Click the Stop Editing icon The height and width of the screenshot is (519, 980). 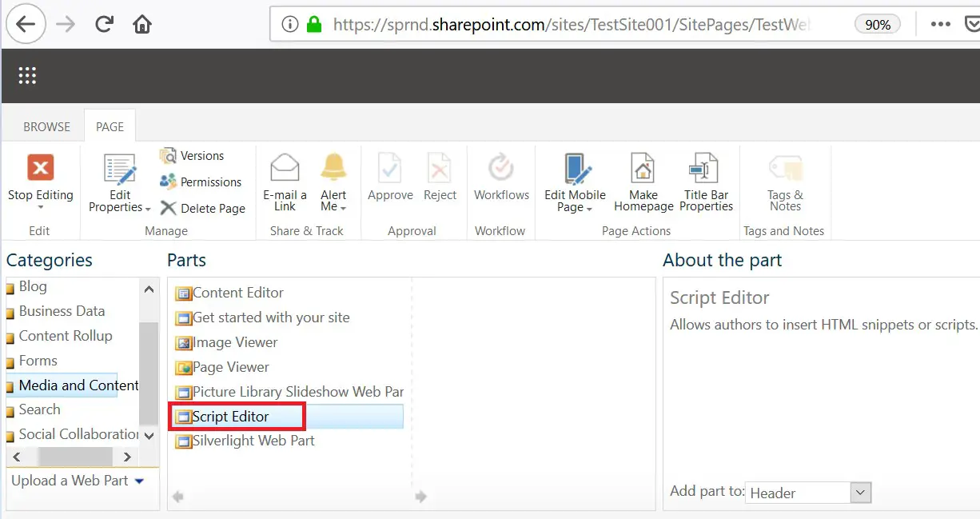point(41,169)
